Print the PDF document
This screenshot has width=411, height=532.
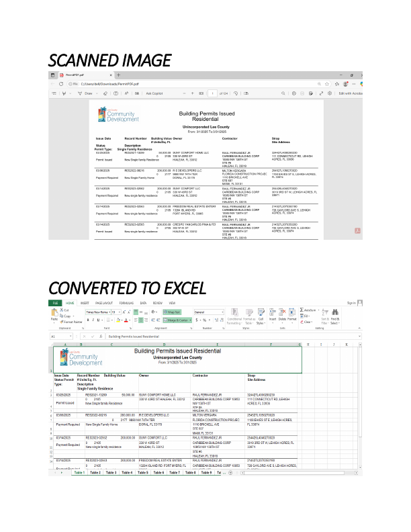(294, 93)
